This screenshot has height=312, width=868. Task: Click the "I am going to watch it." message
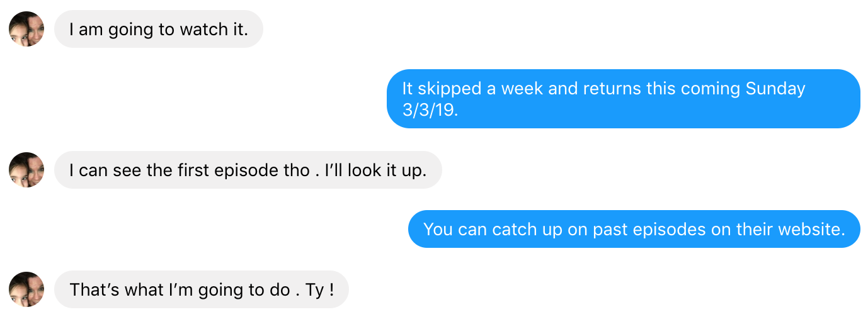click(x=158, y=30)
